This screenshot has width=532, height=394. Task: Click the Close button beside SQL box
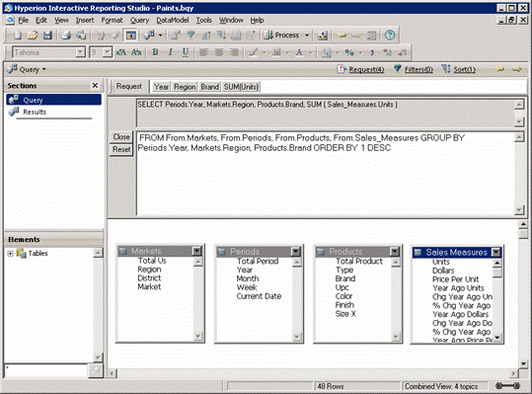click(121, 136)
